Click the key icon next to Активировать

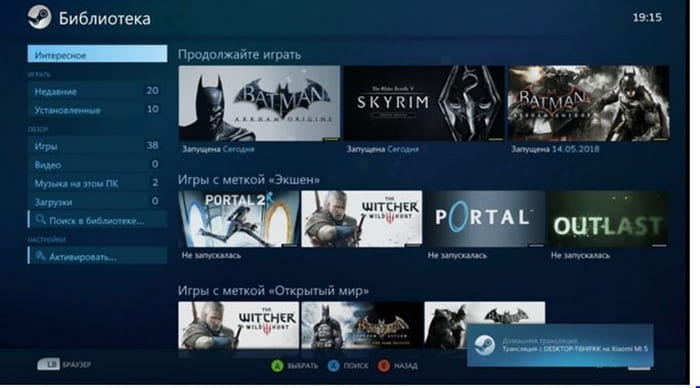tap(41, 256)
